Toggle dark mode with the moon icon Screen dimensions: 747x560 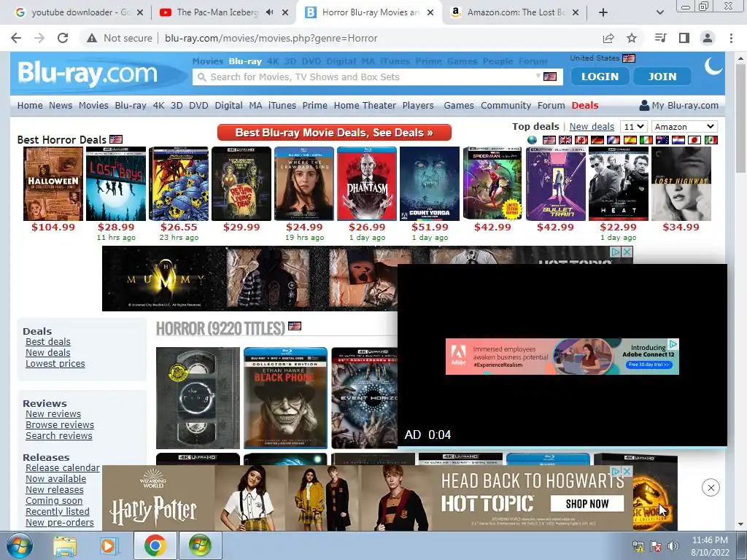[x=713, y=66]
